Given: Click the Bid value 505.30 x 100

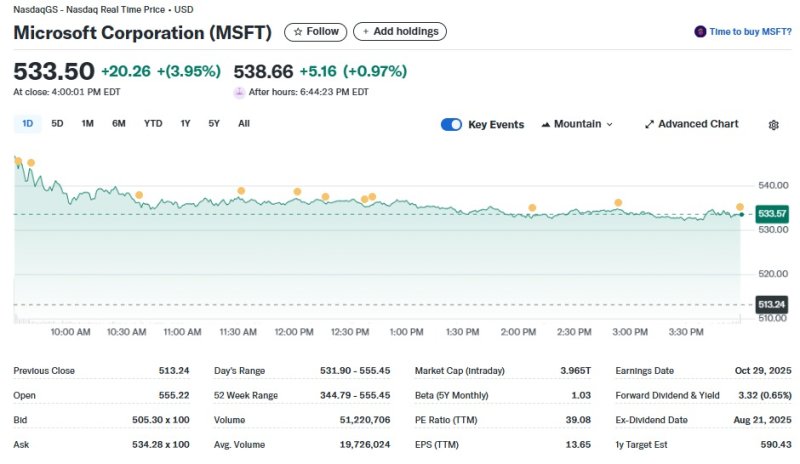Looking at the screenshot, I should 161,420.
